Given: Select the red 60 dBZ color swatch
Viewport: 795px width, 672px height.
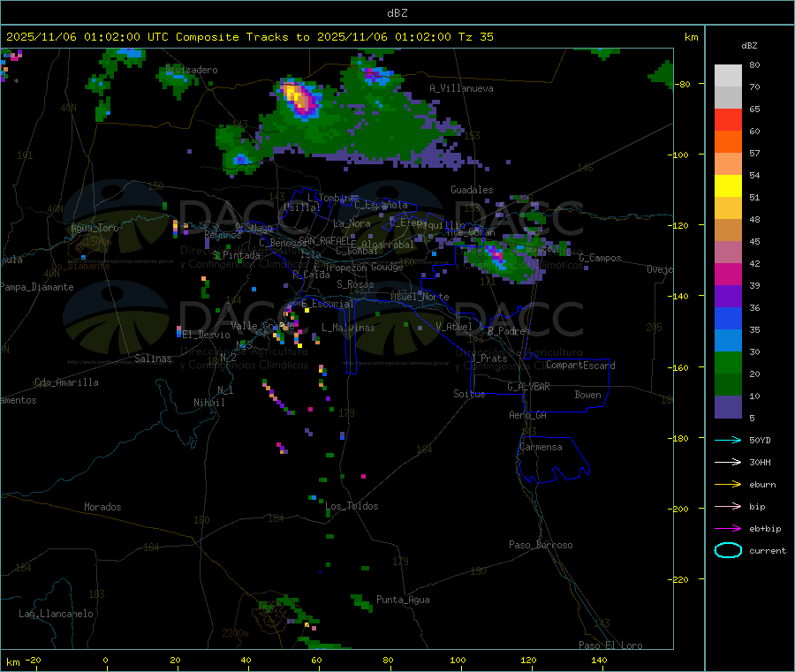Looking at the screenshot, I should (728, 119).
